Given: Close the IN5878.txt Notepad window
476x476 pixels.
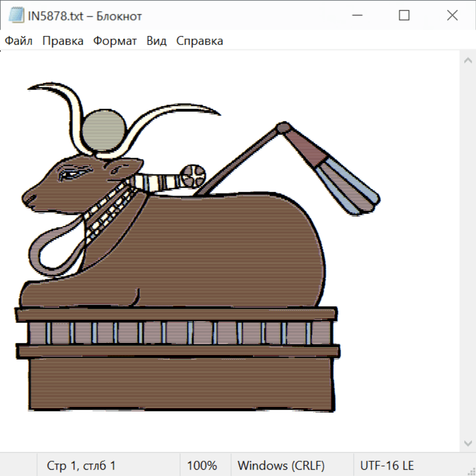Looking at the screenshot, I should click(452, 16).
